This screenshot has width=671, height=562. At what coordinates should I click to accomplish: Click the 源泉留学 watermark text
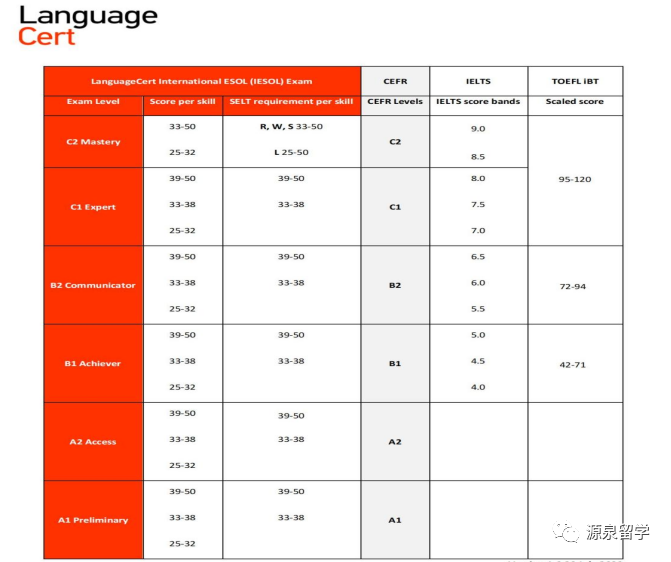tap(618, 532)
